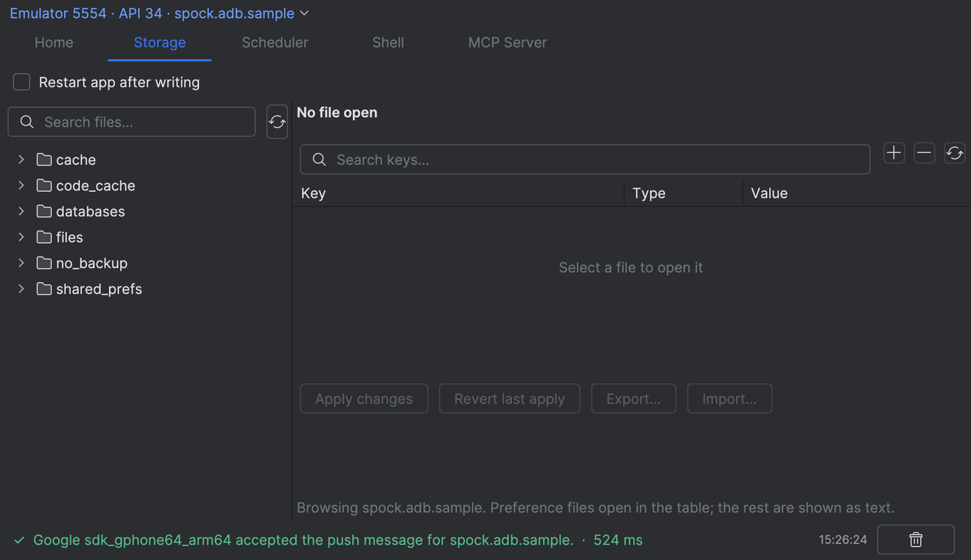Open the MCP Server tab
The height and width of the screenshot is (560, 971).
[x=508, y=42]
